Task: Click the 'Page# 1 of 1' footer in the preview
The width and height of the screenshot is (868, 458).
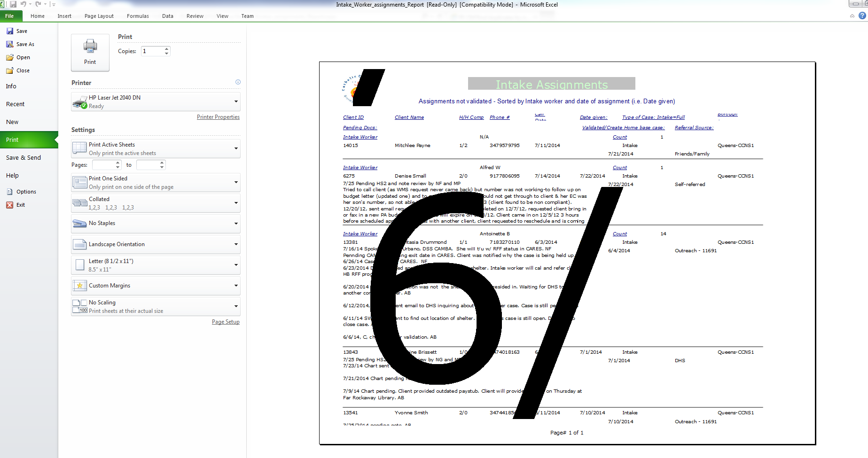Action: pos(567,433)
